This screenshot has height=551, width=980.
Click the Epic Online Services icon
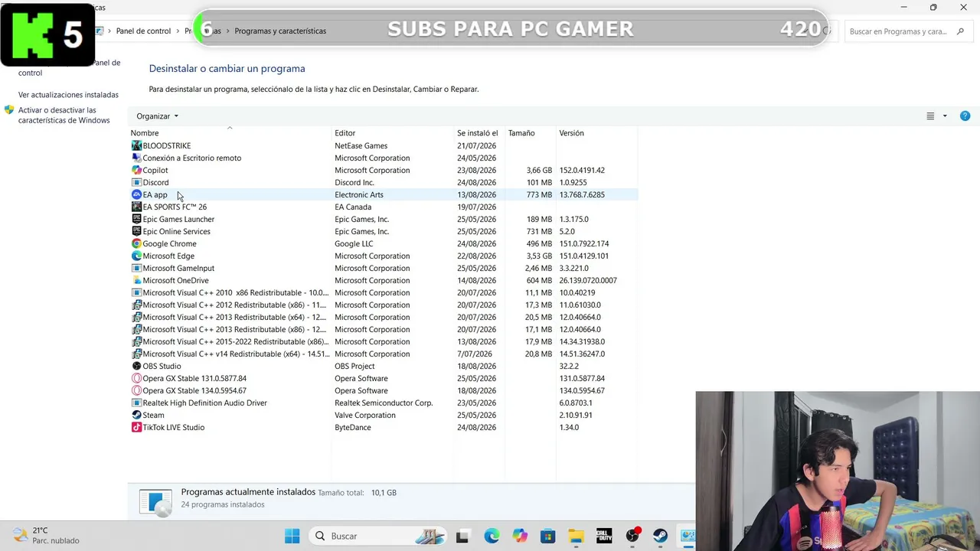136,231
